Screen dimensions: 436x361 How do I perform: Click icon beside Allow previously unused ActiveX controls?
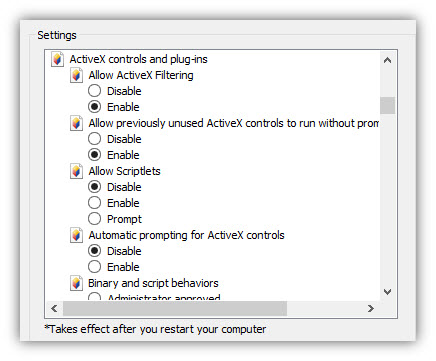pos(76,123)
